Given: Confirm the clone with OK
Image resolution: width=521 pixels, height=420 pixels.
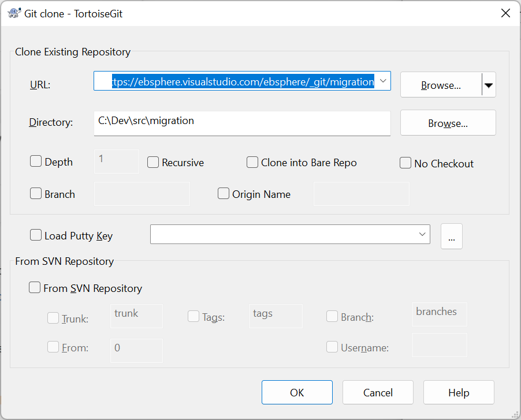Looking at the screenshot, I should point(297,392).
